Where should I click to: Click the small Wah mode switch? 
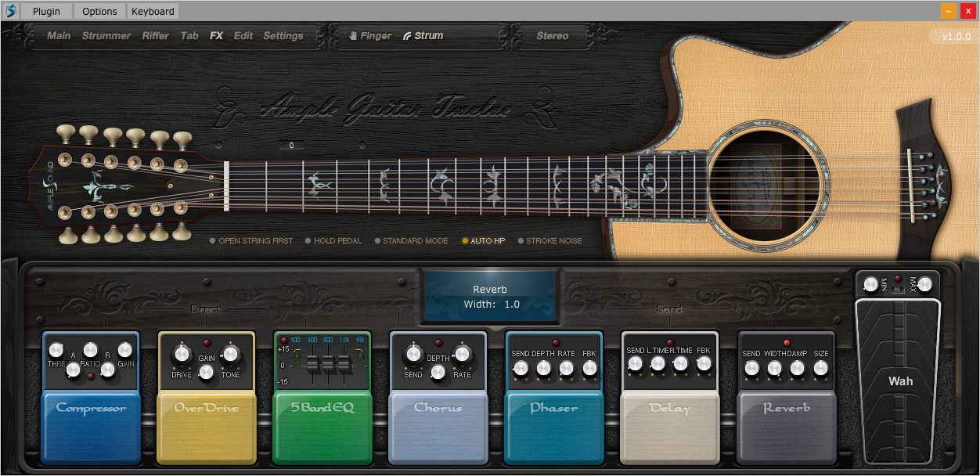click(x=899, y=290)
